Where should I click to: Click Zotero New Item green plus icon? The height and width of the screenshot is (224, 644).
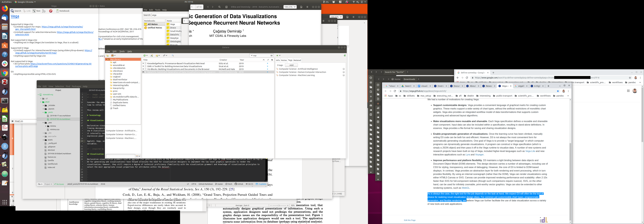(144, 55)
